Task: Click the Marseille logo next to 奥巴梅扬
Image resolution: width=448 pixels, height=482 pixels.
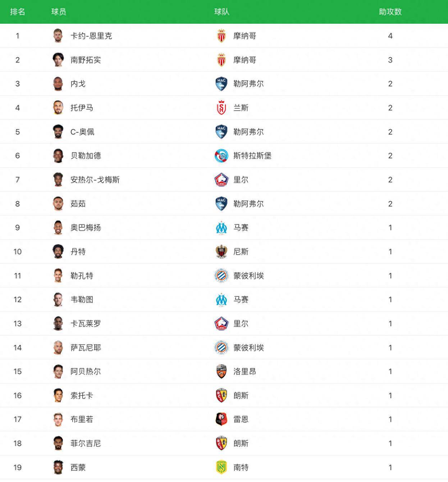Action: tap(221, 227)
